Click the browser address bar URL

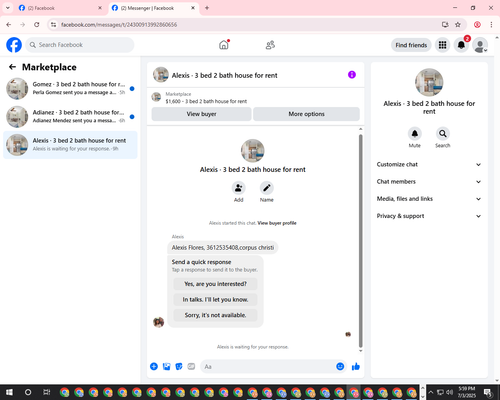click(x=119, y=25)
